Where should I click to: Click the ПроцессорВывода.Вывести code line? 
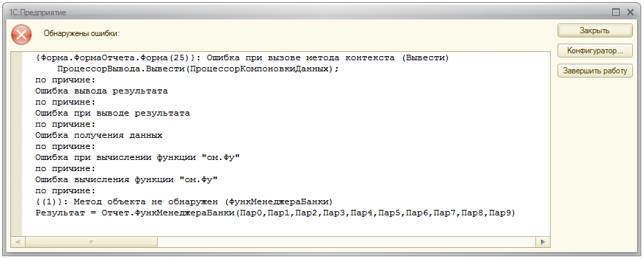click(x=198, y=69)
